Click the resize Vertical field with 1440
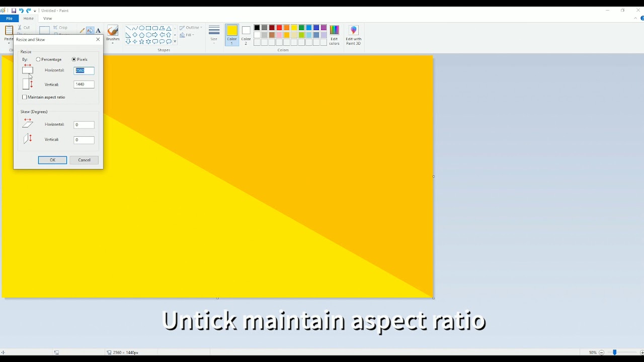The image size is (644, 362). tap(84, 84)
